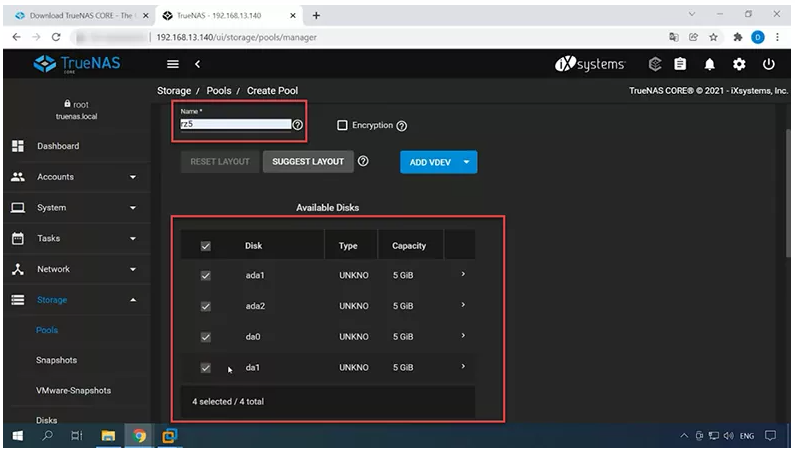Click the TrueNAS logo
This screenshot has height=454, width=795.
[x=77, y=64]
